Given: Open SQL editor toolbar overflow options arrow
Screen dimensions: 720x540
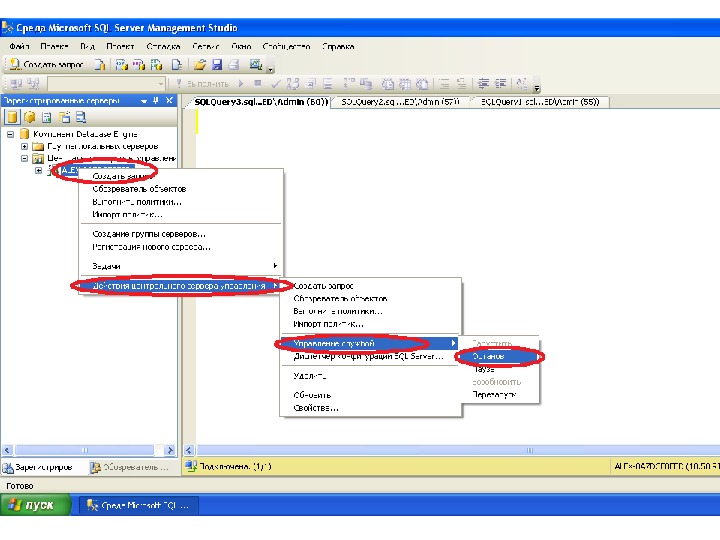Looking at the screenshot, I should click(536, 87).
